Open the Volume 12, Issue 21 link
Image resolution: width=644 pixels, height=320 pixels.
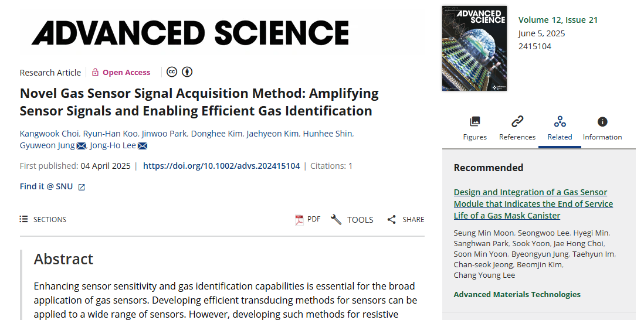(x=558, y=20)
